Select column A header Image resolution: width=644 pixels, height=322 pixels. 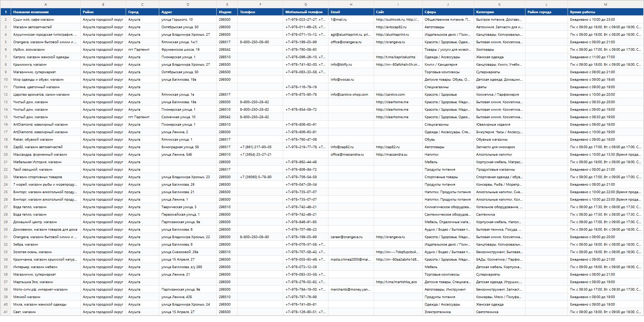pyautogui.click(x=45, y=4)
